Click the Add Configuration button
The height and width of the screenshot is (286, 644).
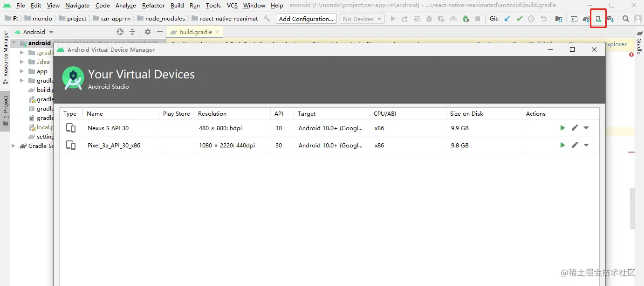coord(306,19)
